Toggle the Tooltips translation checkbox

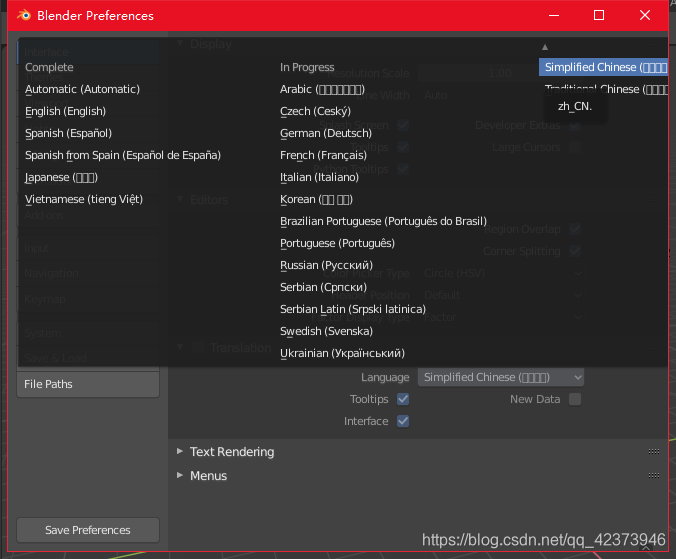(x=403, y=399)
